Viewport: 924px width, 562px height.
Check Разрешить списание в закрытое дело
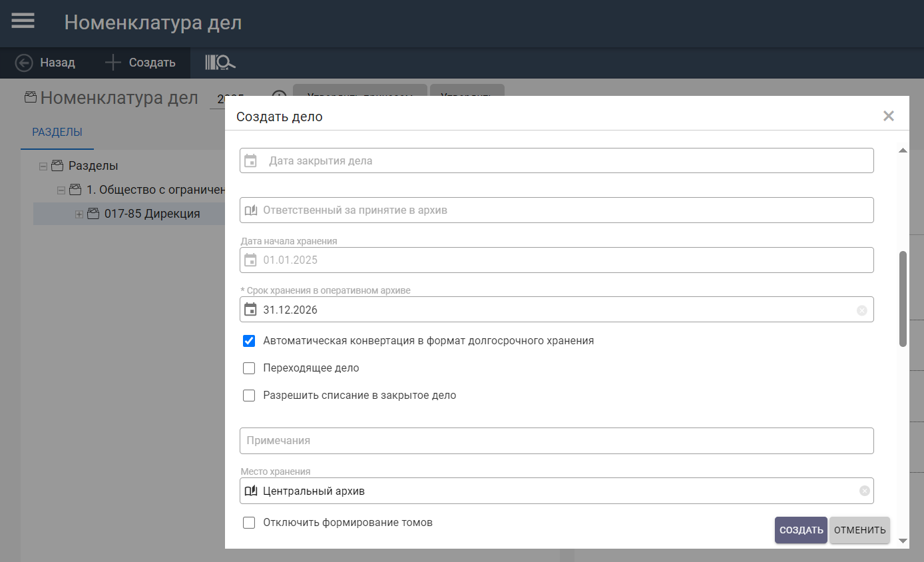(x=249, y=396)
